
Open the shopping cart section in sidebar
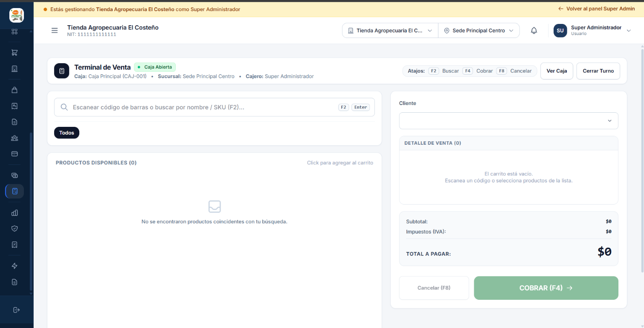click(15, 53)
